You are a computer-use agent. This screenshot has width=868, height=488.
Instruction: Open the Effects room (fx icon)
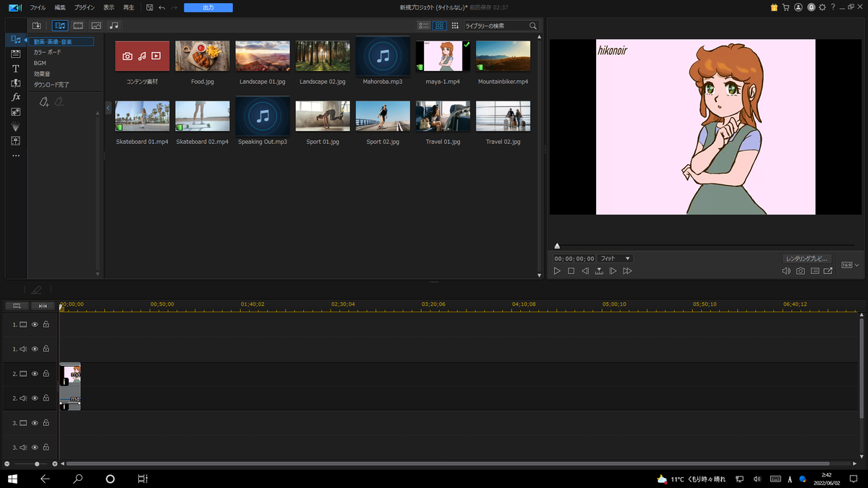(16, 97)
